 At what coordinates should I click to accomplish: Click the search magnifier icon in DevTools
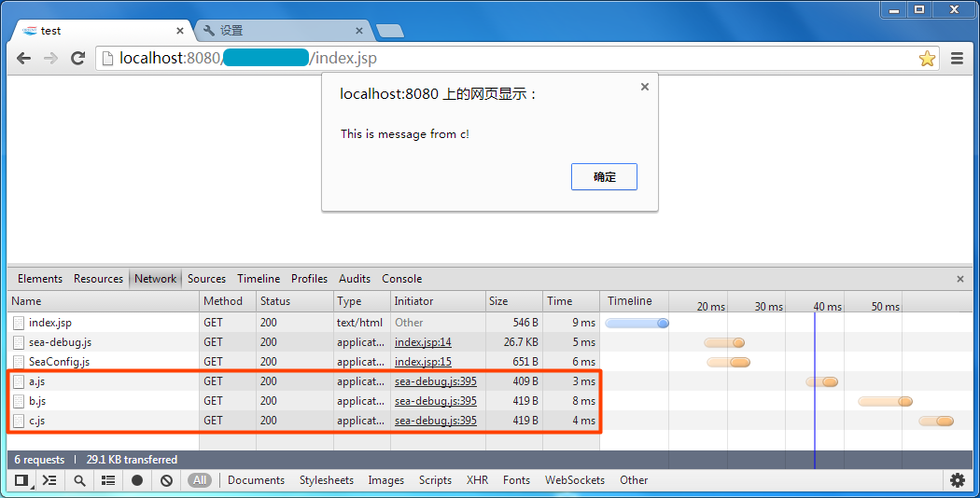click(79, 480)
